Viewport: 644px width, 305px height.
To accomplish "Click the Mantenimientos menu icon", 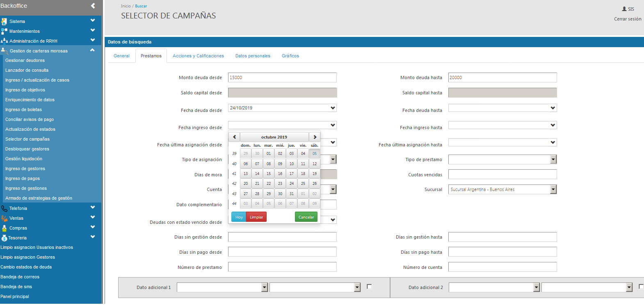I will [4, 31].
